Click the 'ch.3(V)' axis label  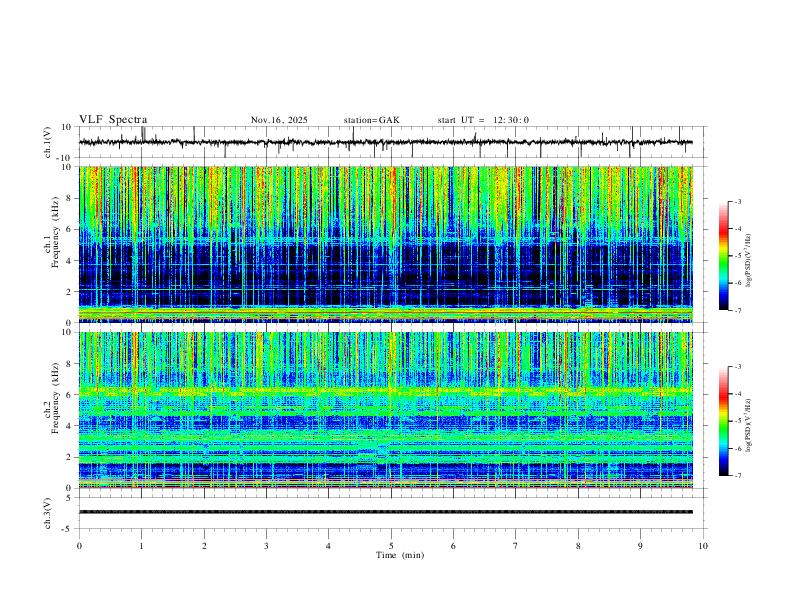pyautogui.click(x=48, y=513)
